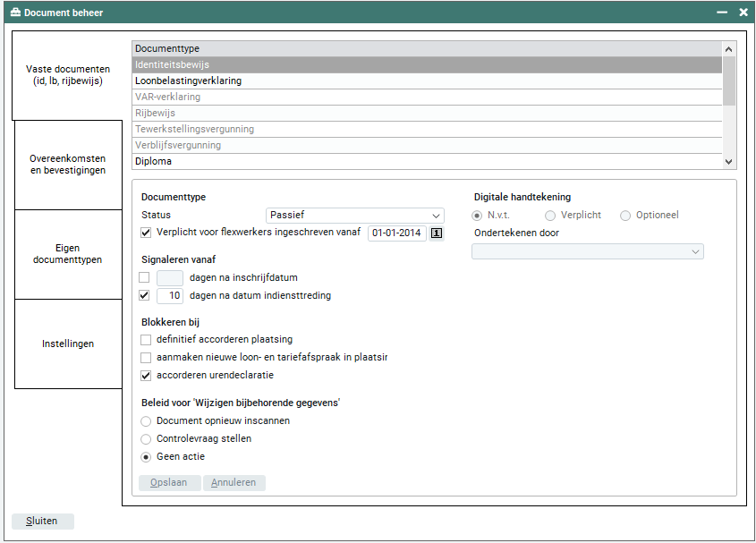This screenshot has height=543, width=756.
Task: Select the 'Verplicht' digital signature option
Action: (x=550, y=216)
